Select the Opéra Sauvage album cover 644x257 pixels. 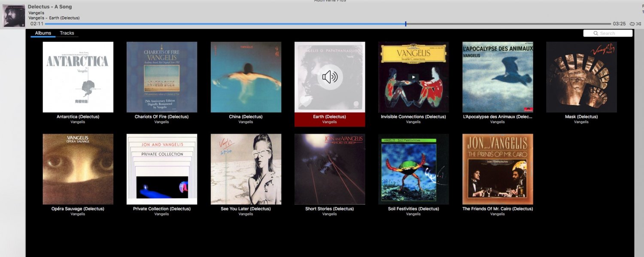[x=78, y=169]
